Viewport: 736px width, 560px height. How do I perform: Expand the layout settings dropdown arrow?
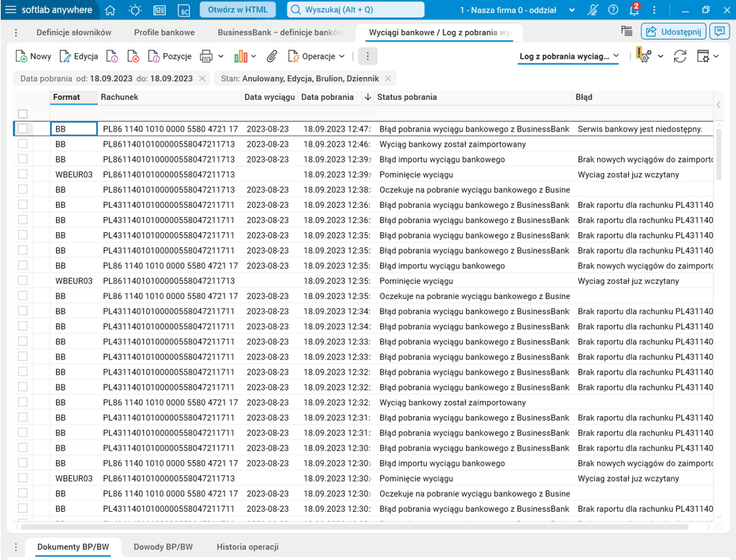716,56
